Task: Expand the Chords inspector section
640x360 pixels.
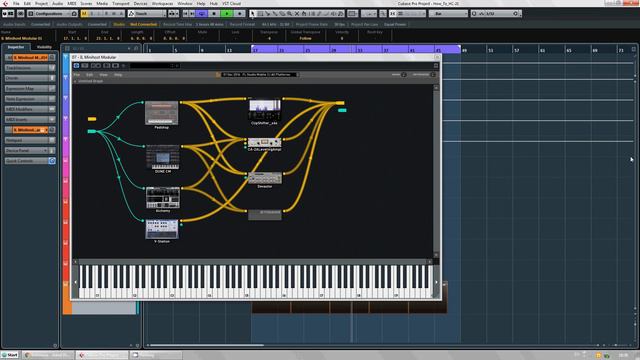Action: [x=30, y=78]
